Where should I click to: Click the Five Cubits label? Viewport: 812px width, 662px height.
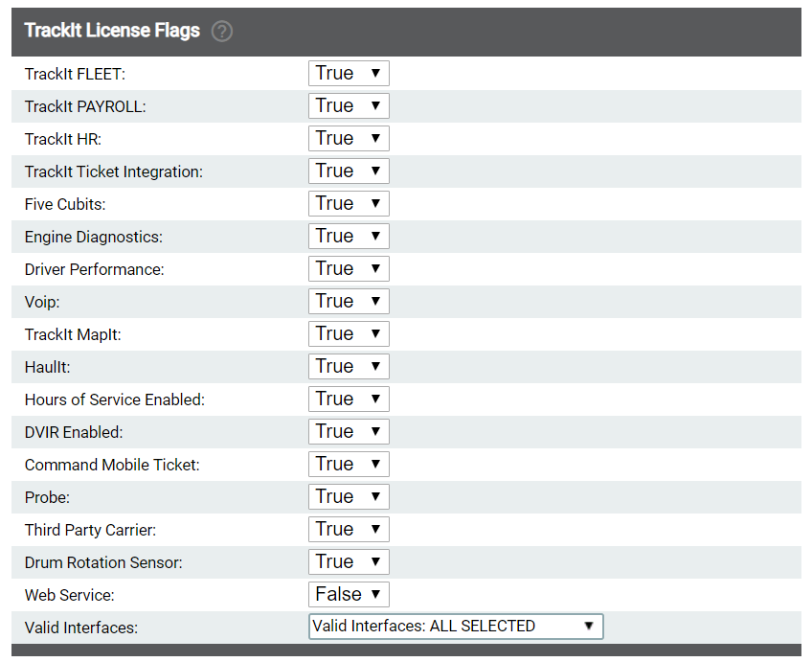coord(65,205)
